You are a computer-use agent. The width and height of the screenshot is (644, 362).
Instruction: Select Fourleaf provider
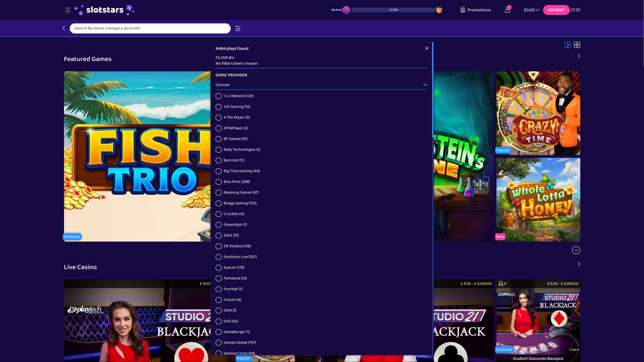229,289
